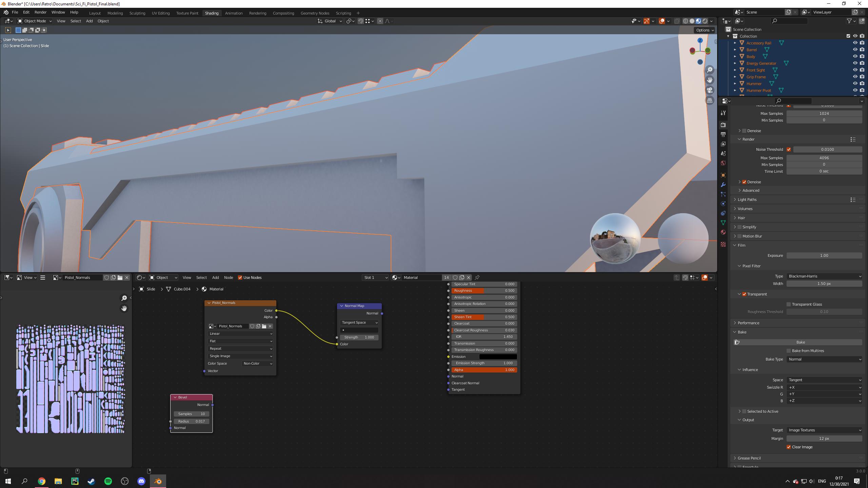Select the Compositing workspace tab

[282, 13]
